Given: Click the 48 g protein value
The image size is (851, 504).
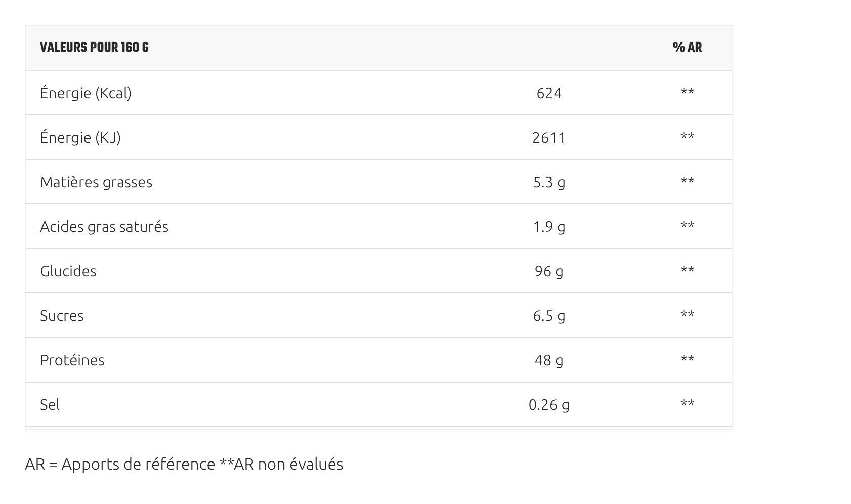Looking at the screenshot, I should click(x=549, y=360).
